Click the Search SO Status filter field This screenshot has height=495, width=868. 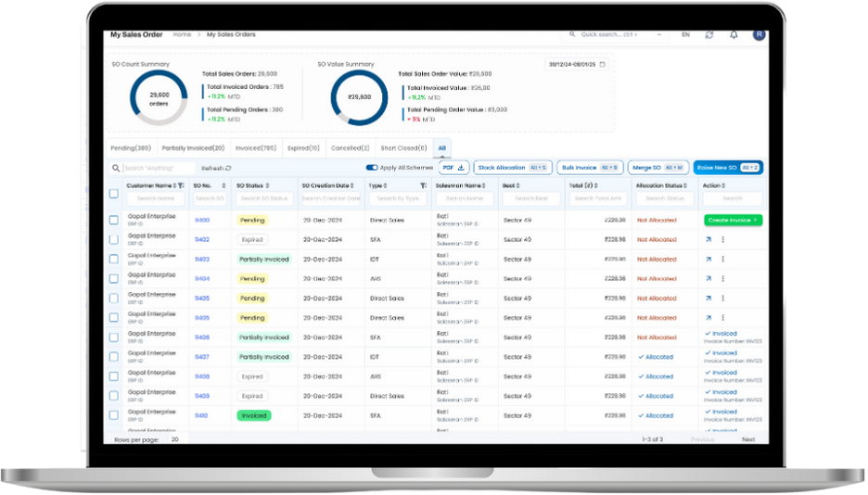pyautogui.click(x=264, y=198)
